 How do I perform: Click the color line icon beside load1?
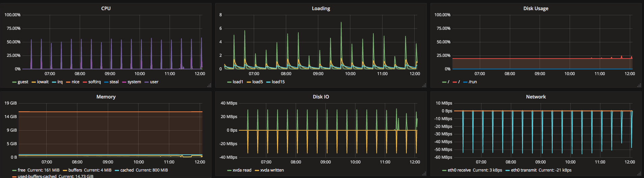[229, 82]
